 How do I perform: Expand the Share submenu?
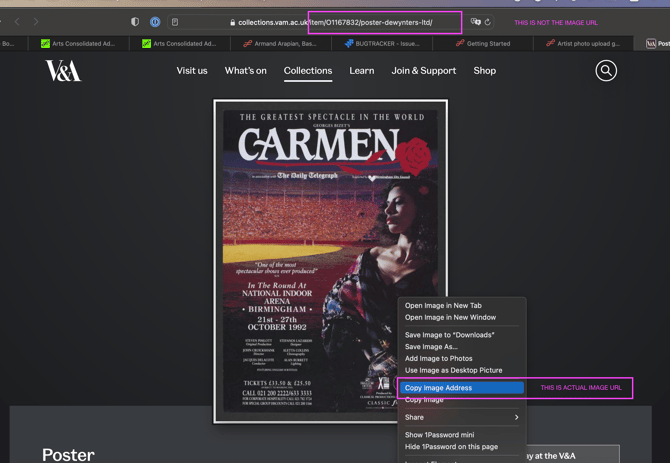coord(461,417)
